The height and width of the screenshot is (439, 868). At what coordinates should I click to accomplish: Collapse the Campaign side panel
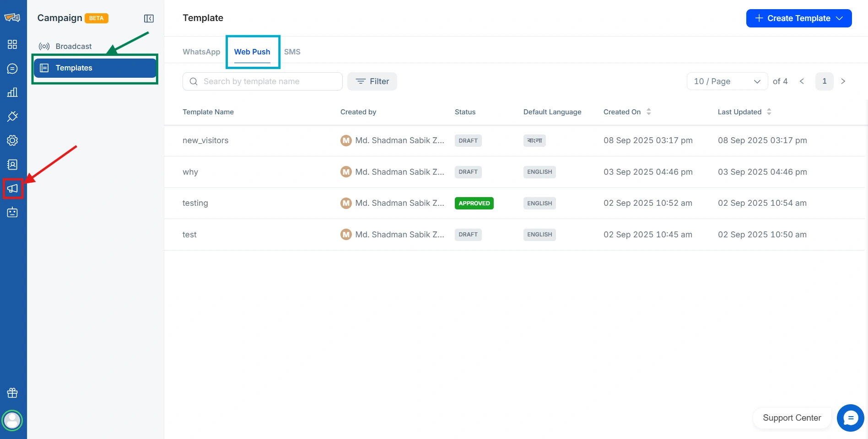149,18
